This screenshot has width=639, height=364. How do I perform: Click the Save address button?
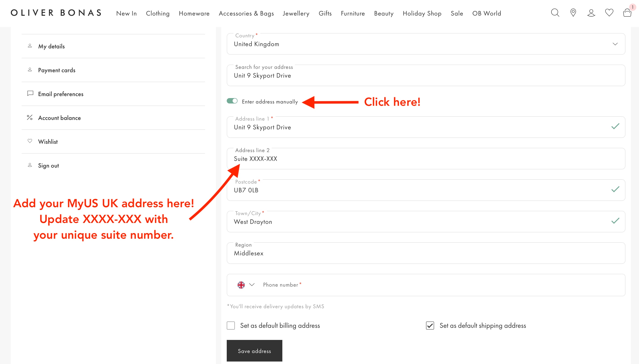pyautogui.click(x=254, y=351)
